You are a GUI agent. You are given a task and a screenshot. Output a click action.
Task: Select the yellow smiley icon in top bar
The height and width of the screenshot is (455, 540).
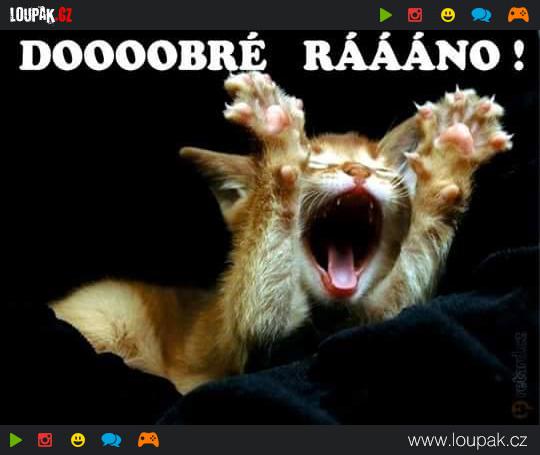click(x=448, y=15)
